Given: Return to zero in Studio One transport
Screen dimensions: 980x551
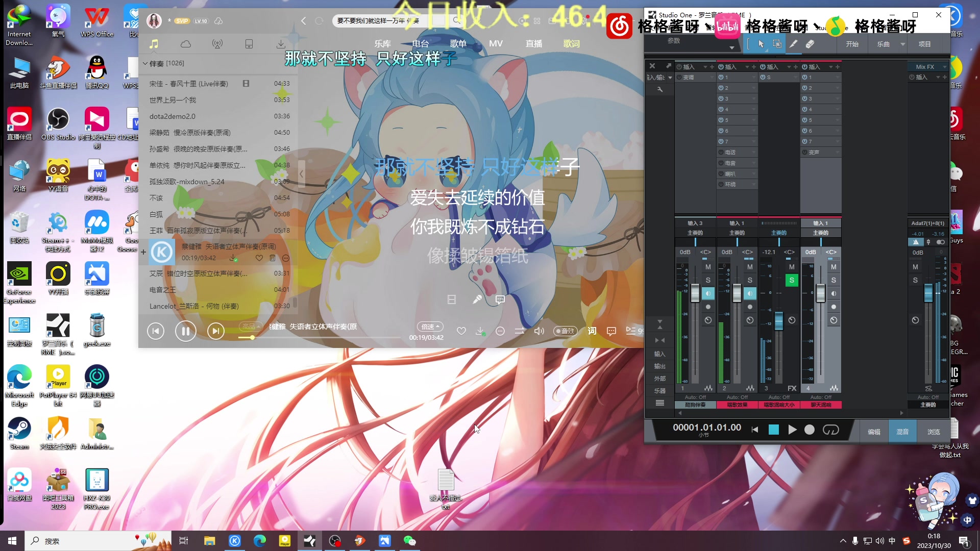Looking at the screenshot, I should pyautogui.click(x=755, y=430).
